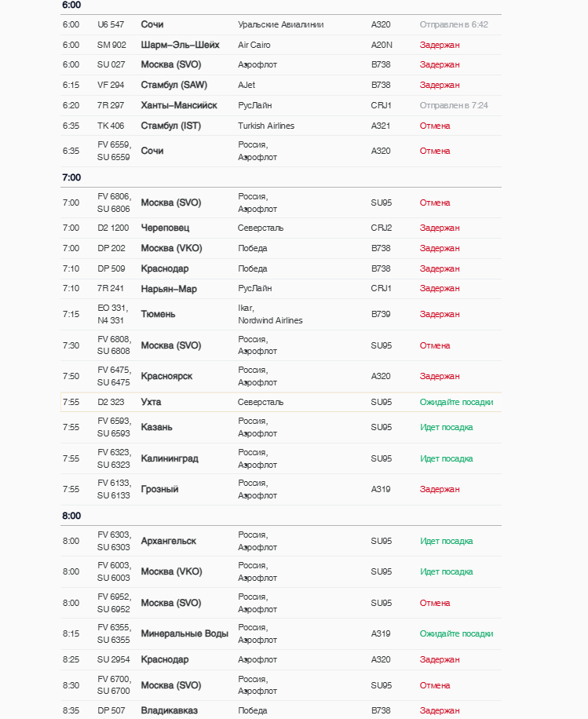The image size is (588, 719).
Task: Click the 7:00 hour section header
Action: pyautogui.click(x=71, y=177)
